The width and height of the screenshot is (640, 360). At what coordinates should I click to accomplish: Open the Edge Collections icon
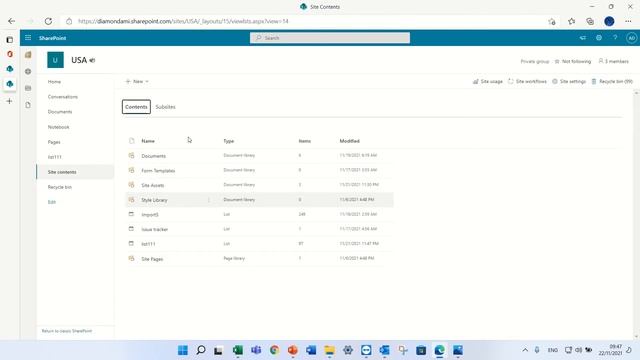coord(590,21)
